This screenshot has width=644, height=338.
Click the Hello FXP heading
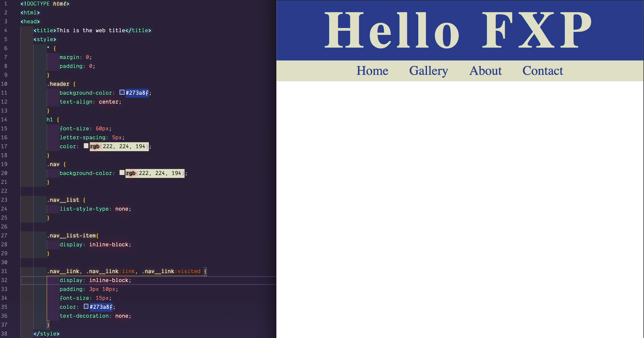(458, 30)
